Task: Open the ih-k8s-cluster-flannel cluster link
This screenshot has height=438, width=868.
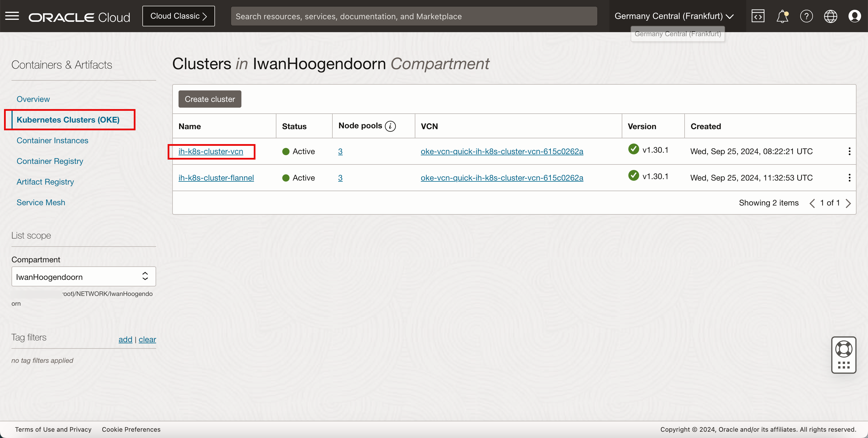Action: (x=216, y=178)
